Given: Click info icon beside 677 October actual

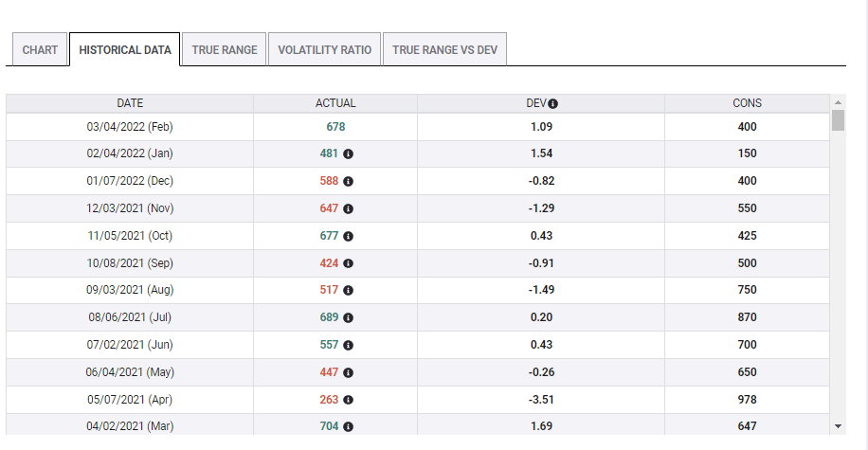Looking at the screenshot, I should (x=348, y=236).
